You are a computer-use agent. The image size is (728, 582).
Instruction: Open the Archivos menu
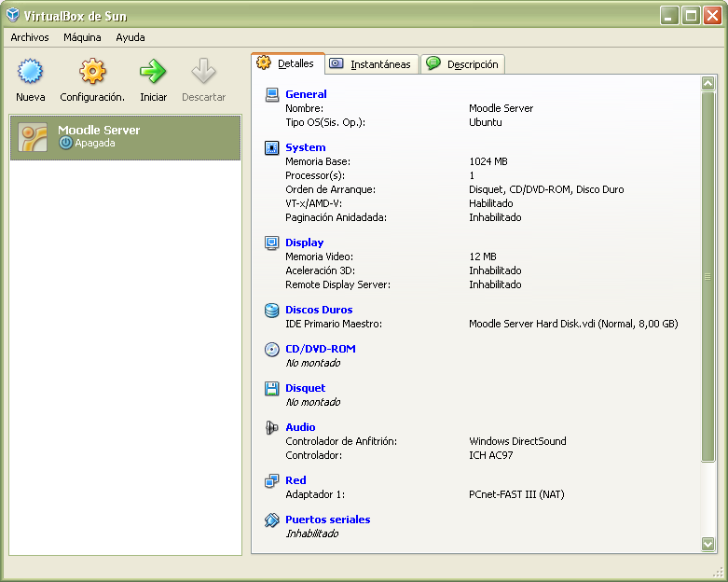[x=30, y=37]
